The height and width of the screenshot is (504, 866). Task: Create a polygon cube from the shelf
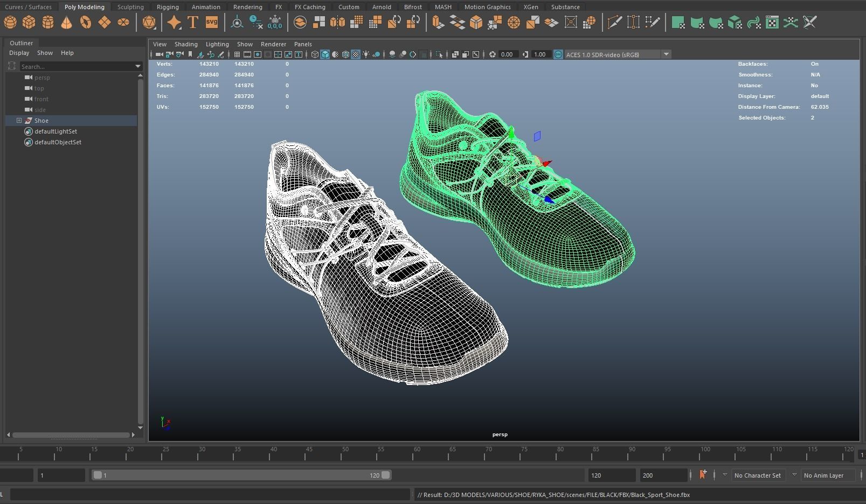(29, 22)
